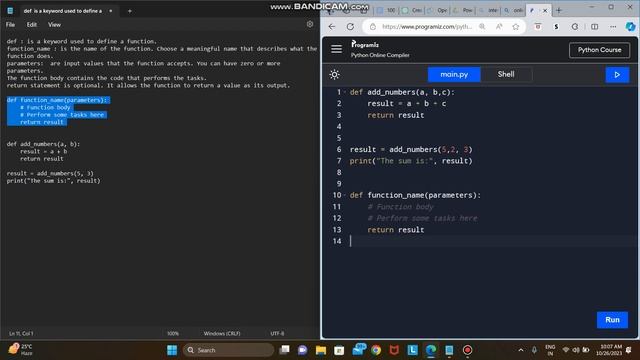The image size is (640, 360).
Task: Click Windows (CRLF) line ending status
Action: coord(222,333)
